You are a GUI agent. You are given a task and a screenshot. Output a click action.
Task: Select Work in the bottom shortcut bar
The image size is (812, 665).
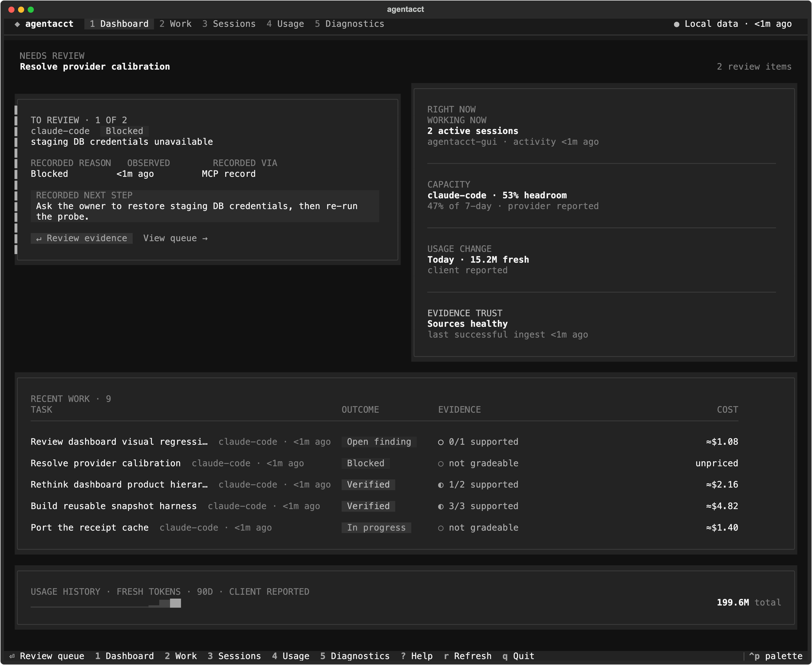coord(181,656)
